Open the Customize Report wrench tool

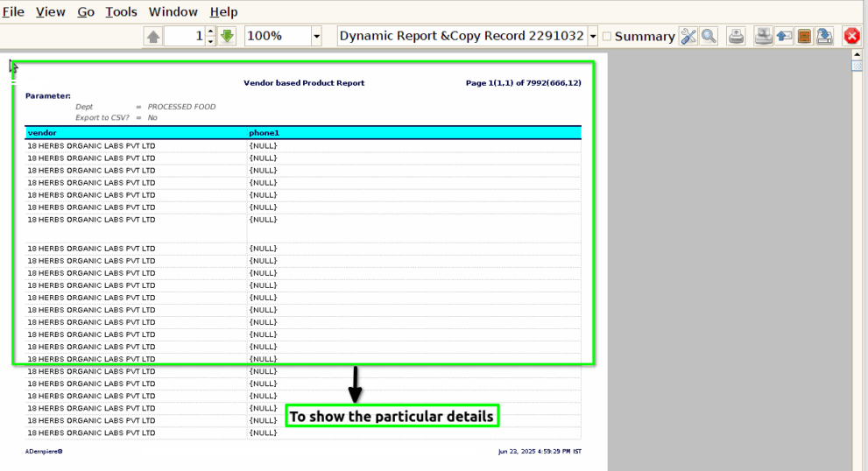[x=688, y=37]
